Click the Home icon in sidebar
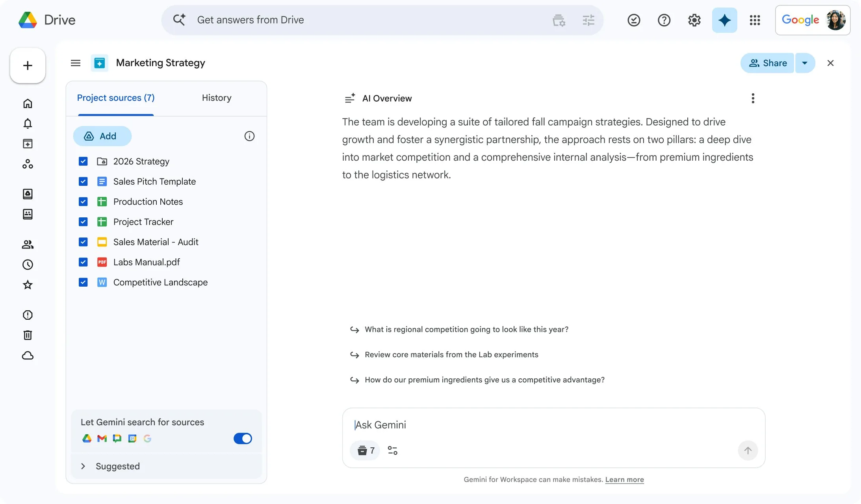Viewport: 861px width, 504px height. 28,103
